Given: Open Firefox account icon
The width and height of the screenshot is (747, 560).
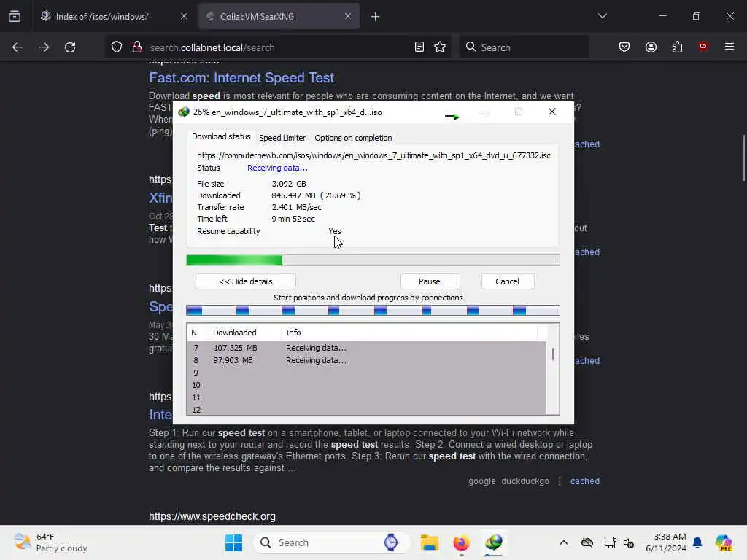Looking at the screenshot, I should pyautogui.click(x=651, y=47).
